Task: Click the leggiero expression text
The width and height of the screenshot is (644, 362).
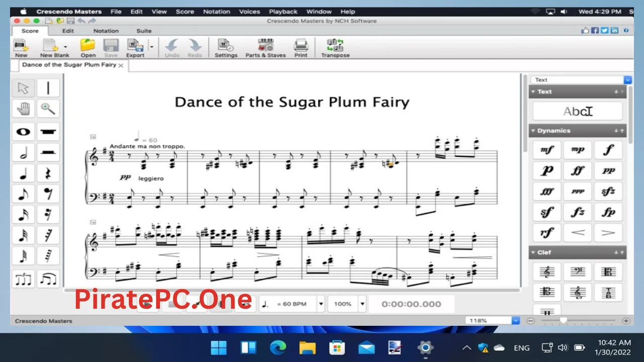Action: 151,178
